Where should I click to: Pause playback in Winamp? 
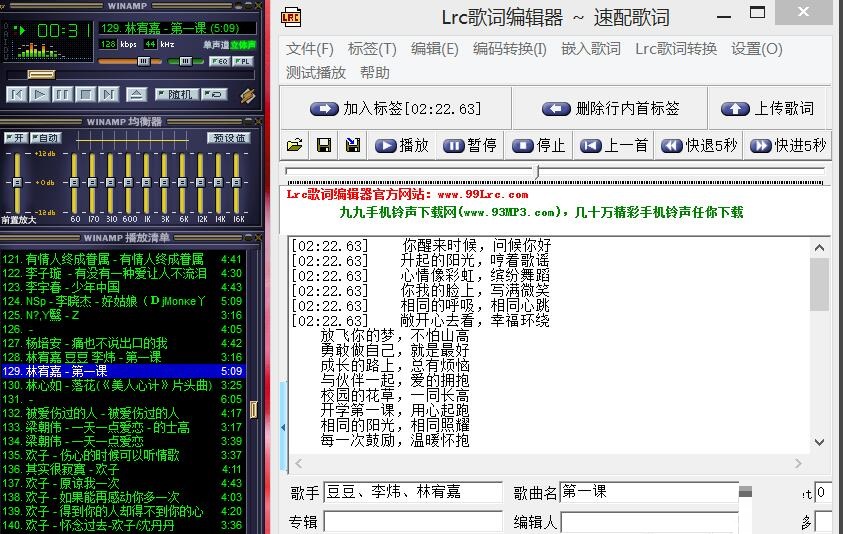(62, 95)
